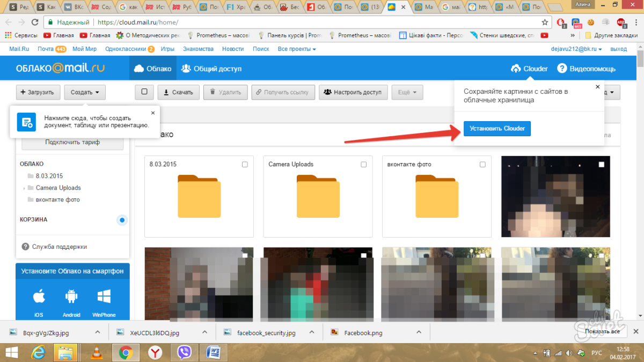
Task: Click the Clouder cloud icon
Action: [516, 69]
